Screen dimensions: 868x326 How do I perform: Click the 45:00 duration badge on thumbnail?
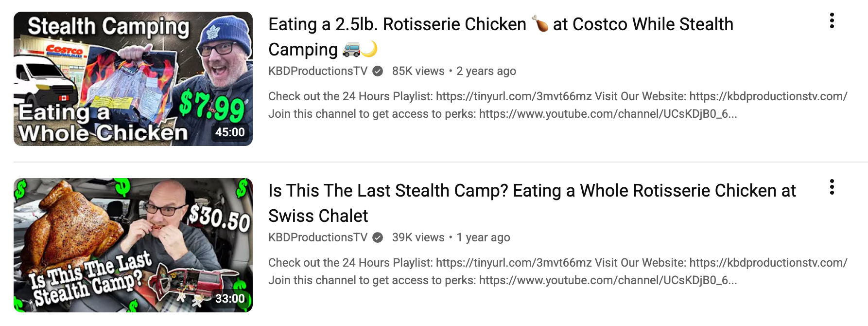[x=230, y=132]
